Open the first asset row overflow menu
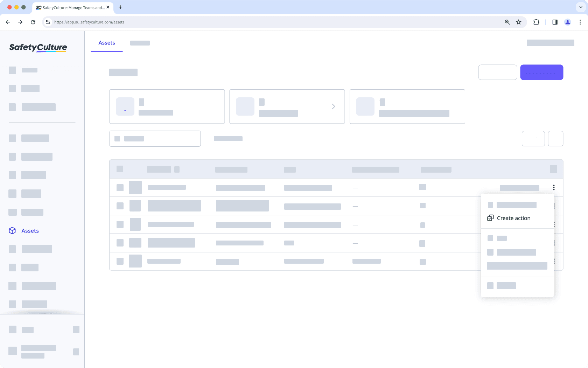This screenshot has height=368, width=588. 553,188
